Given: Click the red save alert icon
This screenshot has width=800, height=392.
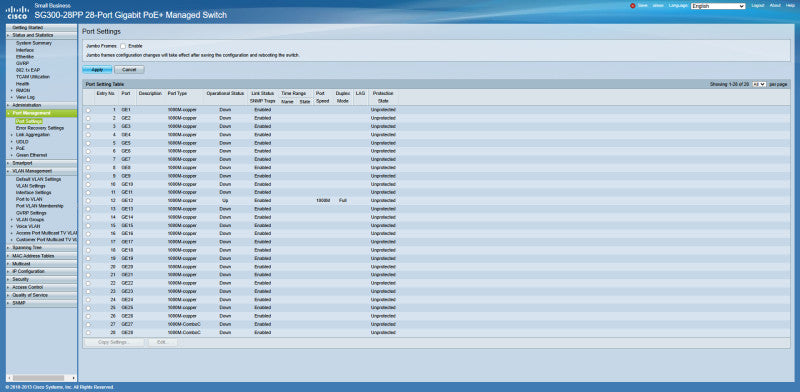Looking at the screenshot, I should click(633, 6).
